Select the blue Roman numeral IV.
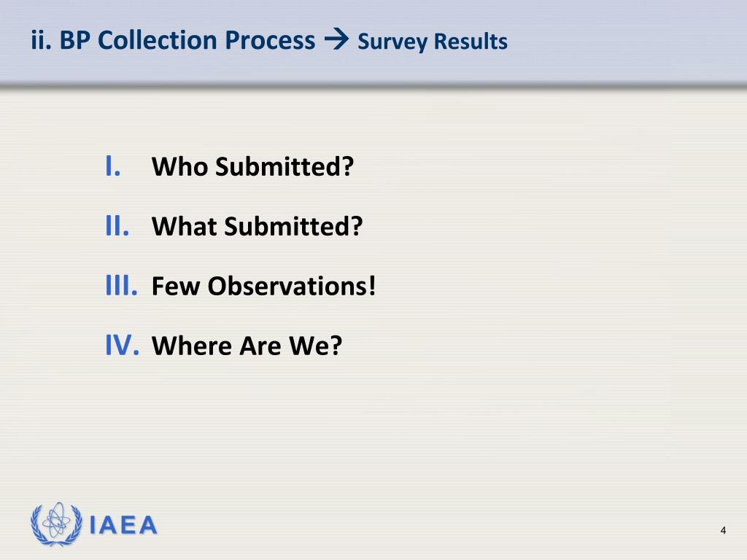Image resolution: width=747 pixels, height=560 pixels. pyautogui.click(x=123, y=345)
